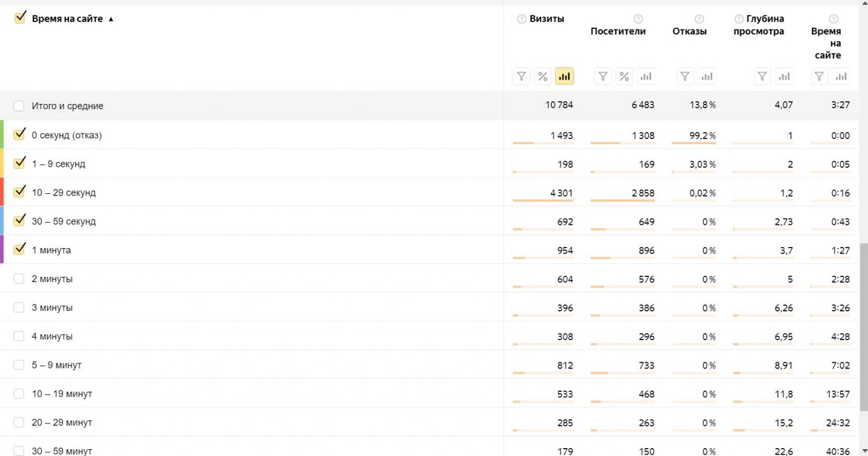Click the filter icon under Визиты
Screen dimensions: 868x456
coord(522,76)
